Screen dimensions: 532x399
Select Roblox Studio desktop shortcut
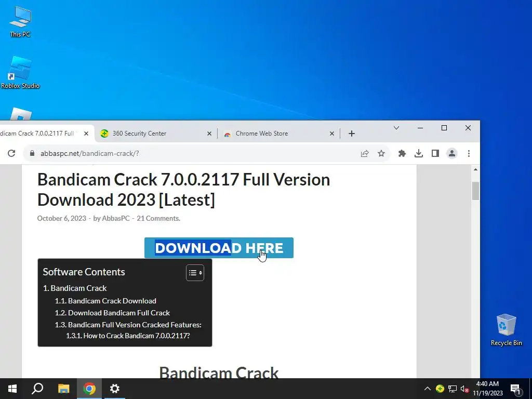click(20, 72)
